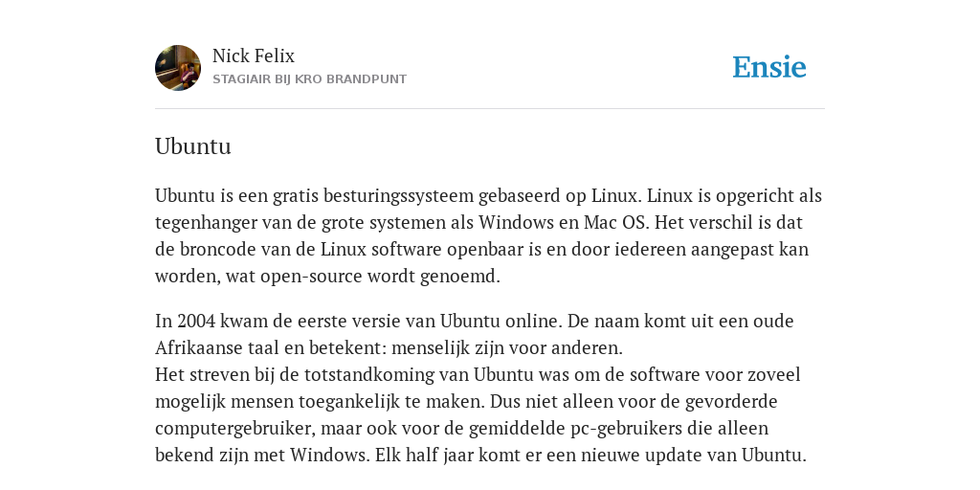980x490 pixels.
Task: Click the sentence 'Elk half jaar komt er'
Action: (x=590, y=456)
